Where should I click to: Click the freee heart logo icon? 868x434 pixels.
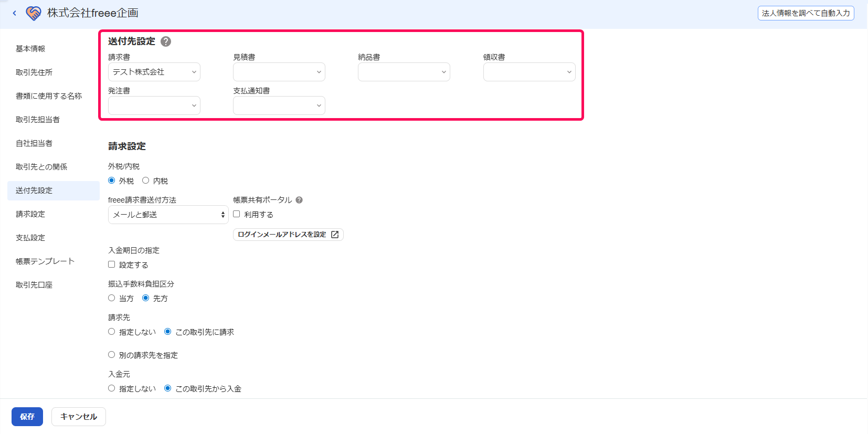click(34, 13)
